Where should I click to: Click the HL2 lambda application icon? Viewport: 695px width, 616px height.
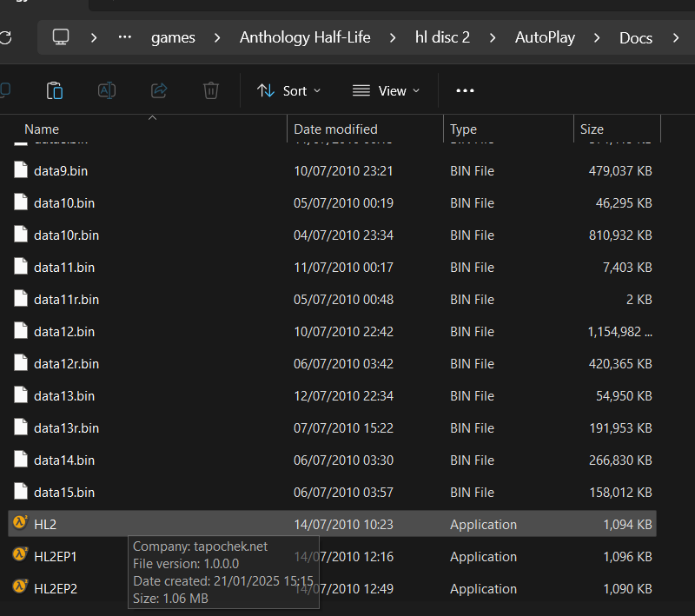click(20, 523)
